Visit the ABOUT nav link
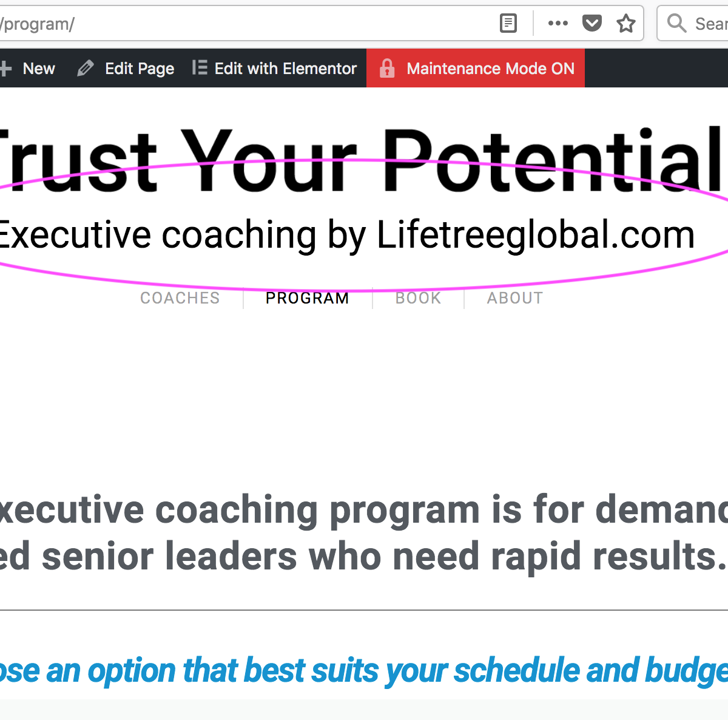Viewport: 728px width, 720px height. pos(515,298)
